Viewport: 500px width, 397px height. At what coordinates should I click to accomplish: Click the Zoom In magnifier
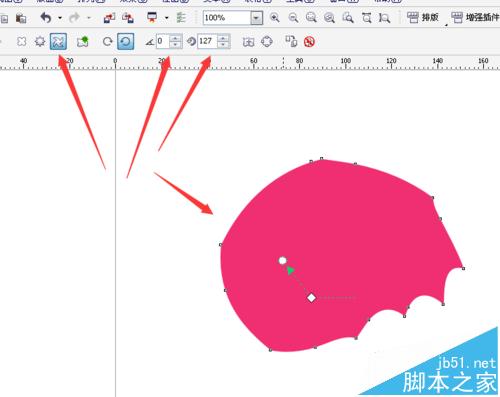pyautogui.click(x=275, y=17)
